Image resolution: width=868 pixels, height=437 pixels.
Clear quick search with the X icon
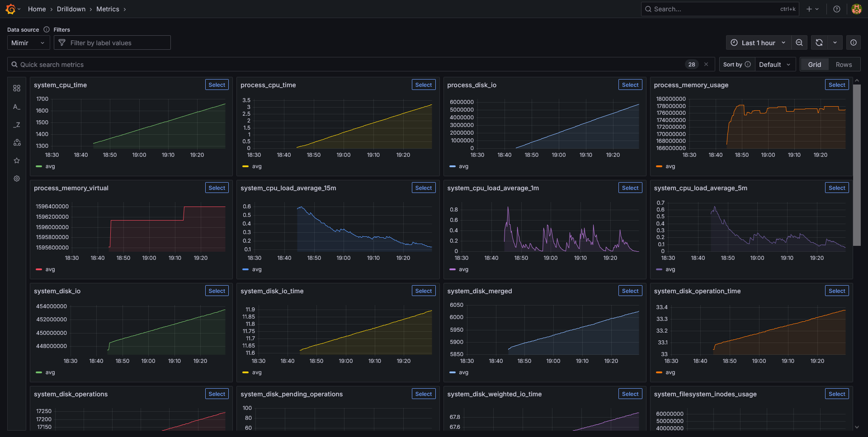pos(706,65)
